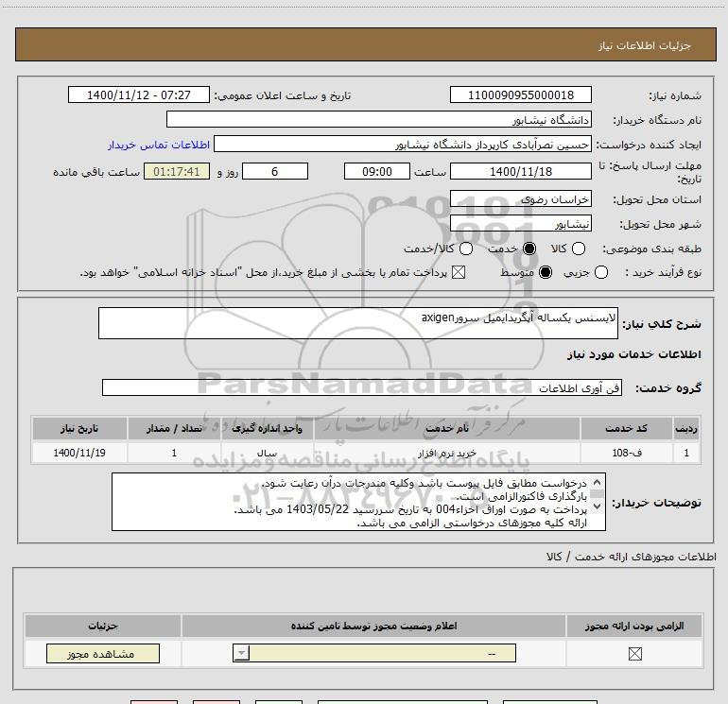This screenshot has height=704, width=728.
Task: Click the نام خدمت column header
Action: coord(447,428)
